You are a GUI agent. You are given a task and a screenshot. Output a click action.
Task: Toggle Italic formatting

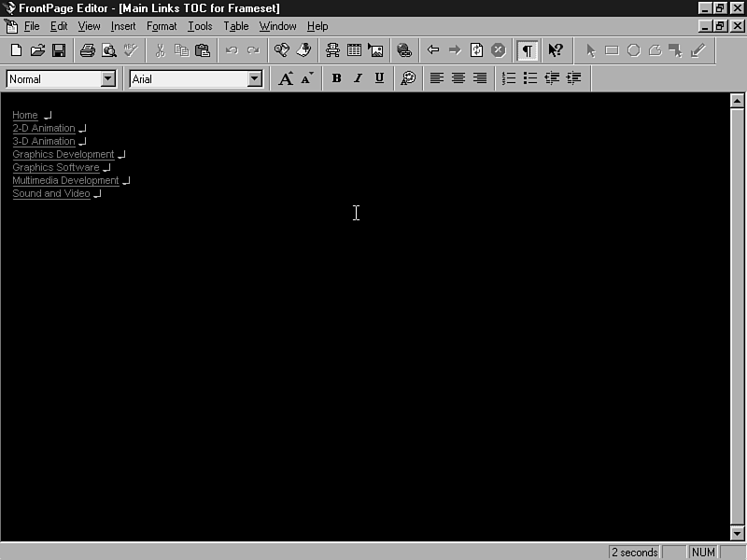[358, 78]
